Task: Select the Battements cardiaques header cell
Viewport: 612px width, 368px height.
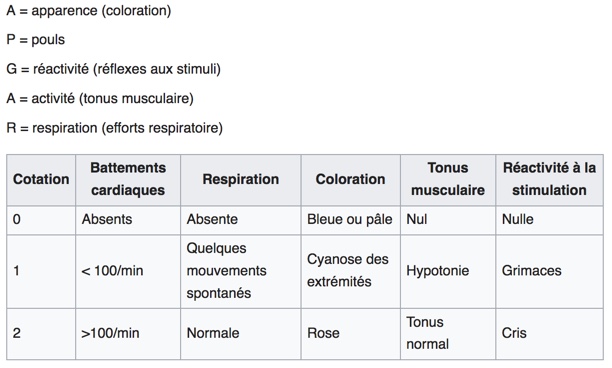Action: (128, 180)
